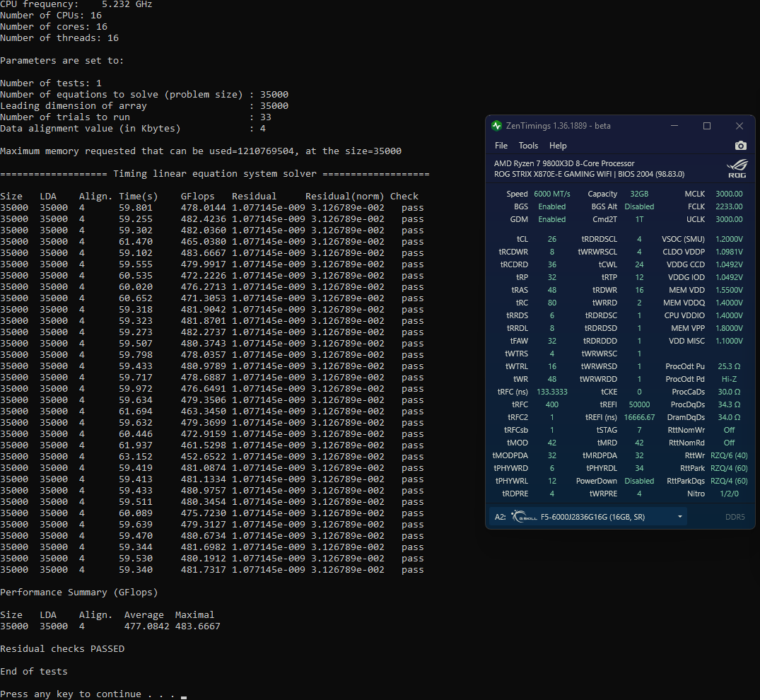This screenshot has height=700, width=760.
Task: Click the tREFI (ns) value 16666.67
Action: pos(639,417)
